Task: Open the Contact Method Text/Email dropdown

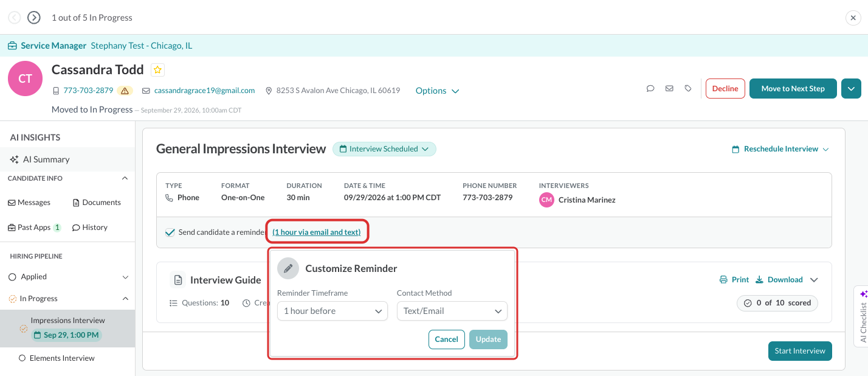Action: tap(452, 311)
